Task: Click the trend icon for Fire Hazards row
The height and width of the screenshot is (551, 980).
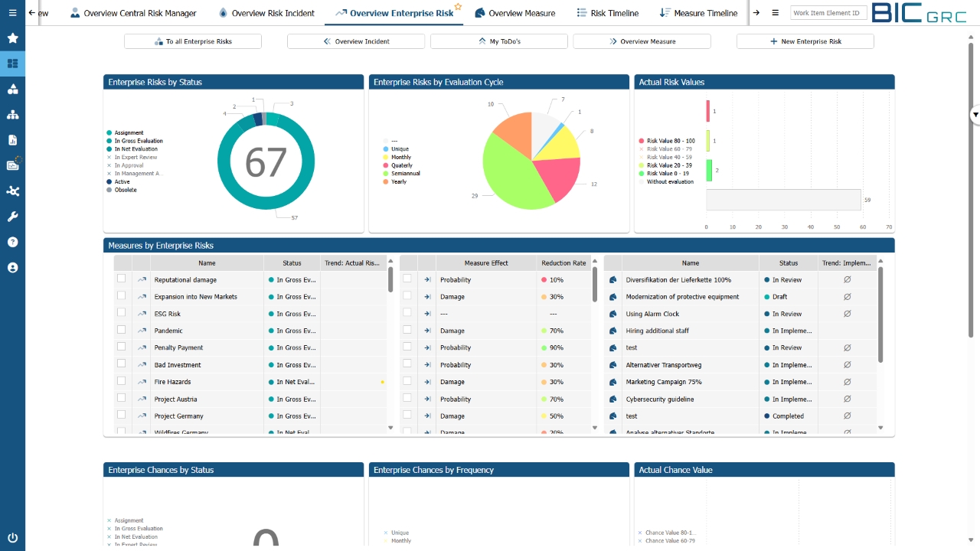Action: click(x=142, y=382)
